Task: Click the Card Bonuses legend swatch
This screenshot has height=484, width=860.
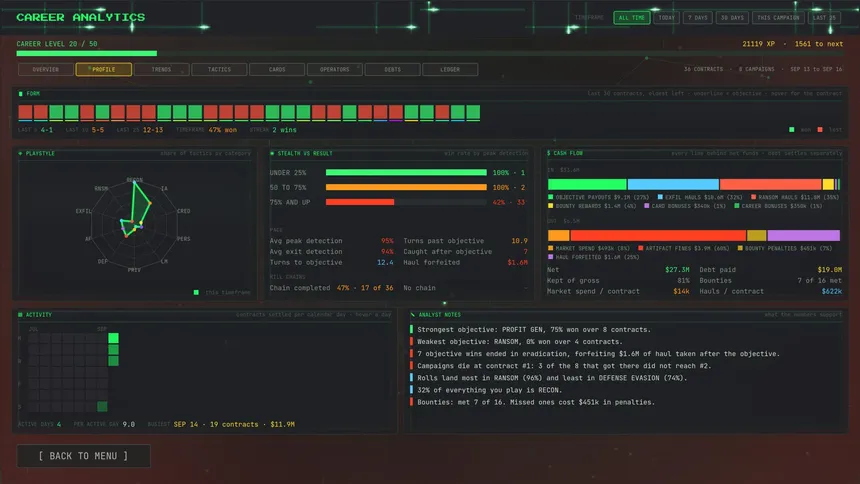Action: (647, 206)
